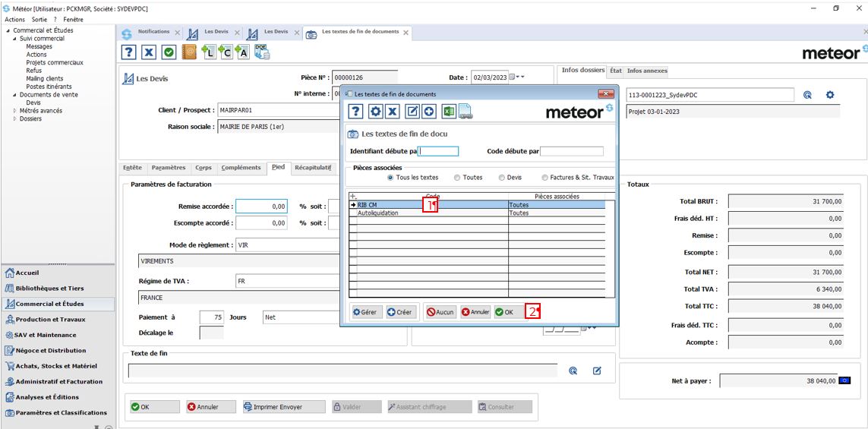Export list with the Excel icon
The height and width of the screenshot is (429, 868).
pos(448,112)
